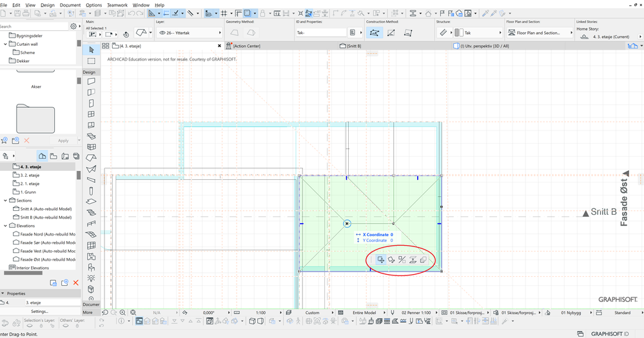
Task: Pick the eyedropper parameters tool
Action: (485, 13)
